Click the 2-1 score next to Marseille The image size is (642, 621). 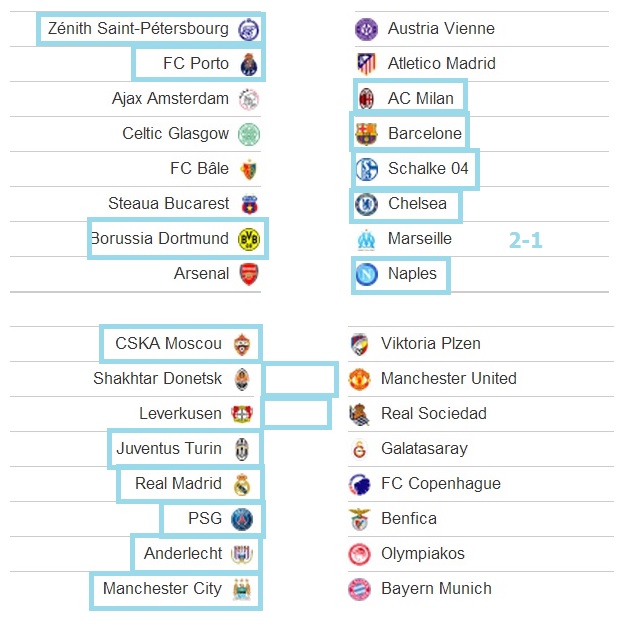point(525,240)
